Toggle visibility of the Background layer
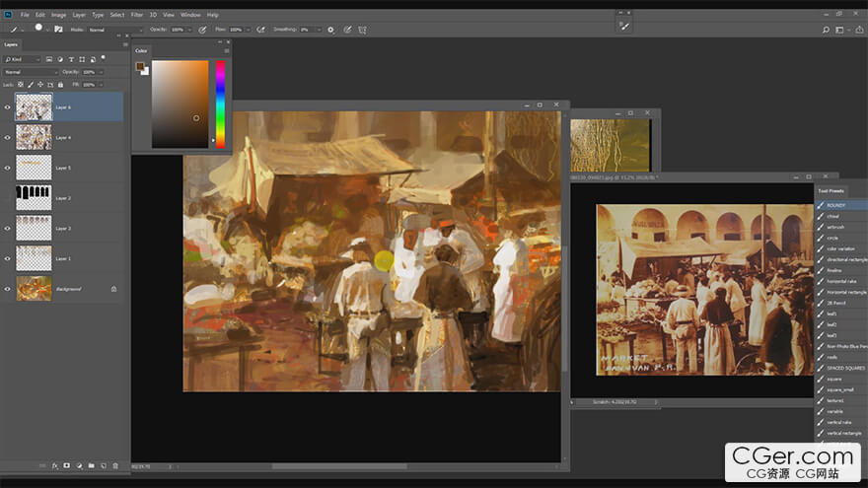 click(7, 289)
